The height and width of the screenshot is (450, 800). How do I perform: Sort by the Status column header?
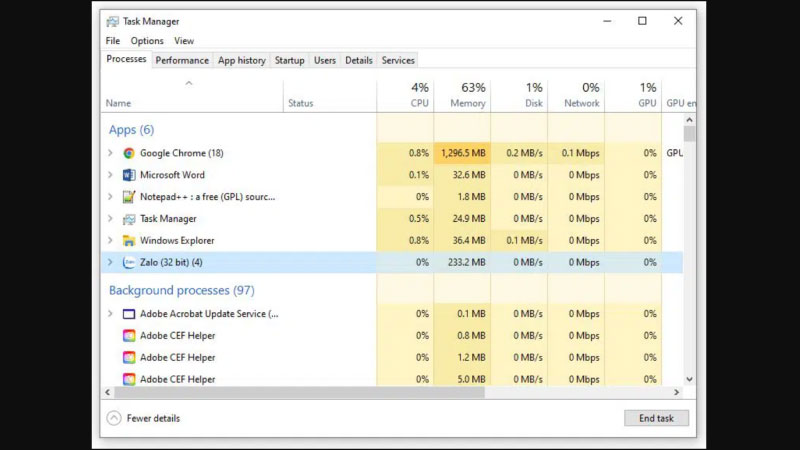tap(301, 103)
